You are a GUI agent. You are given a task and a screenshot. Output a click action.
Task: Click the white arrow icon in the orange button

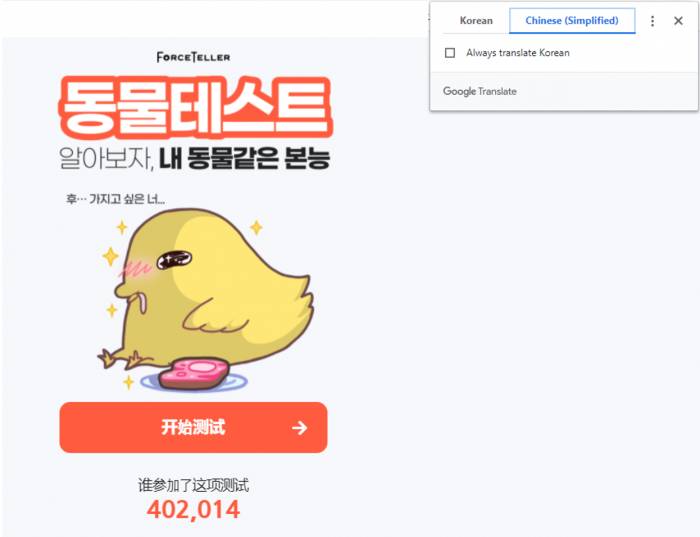[x=300, y=428]
